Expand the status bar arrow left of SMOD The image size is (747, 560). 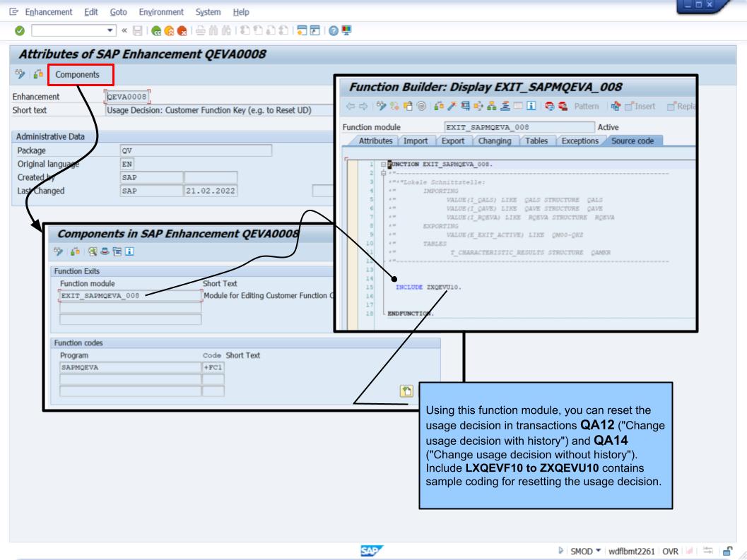pyautogui.click(x=560, y=551)
